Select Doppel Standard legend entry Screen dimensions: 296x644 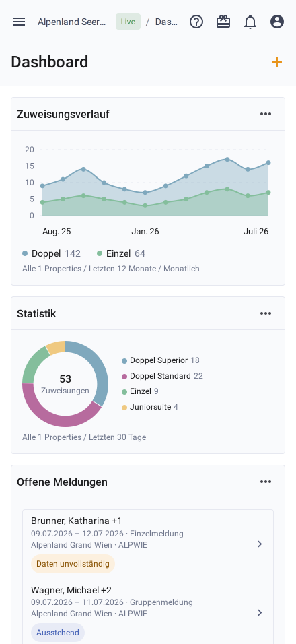pyautogui.click(x=162, y=376)
